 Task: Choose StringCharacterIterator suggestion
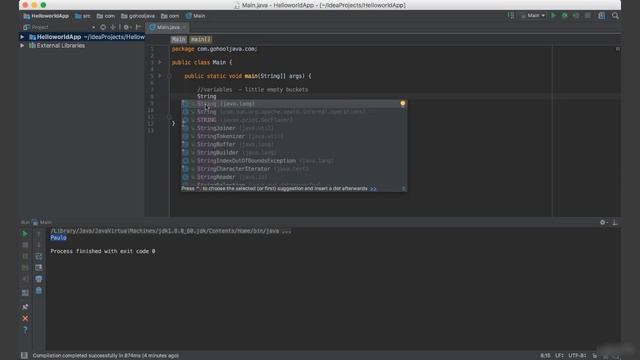click(x=294, y=169)
